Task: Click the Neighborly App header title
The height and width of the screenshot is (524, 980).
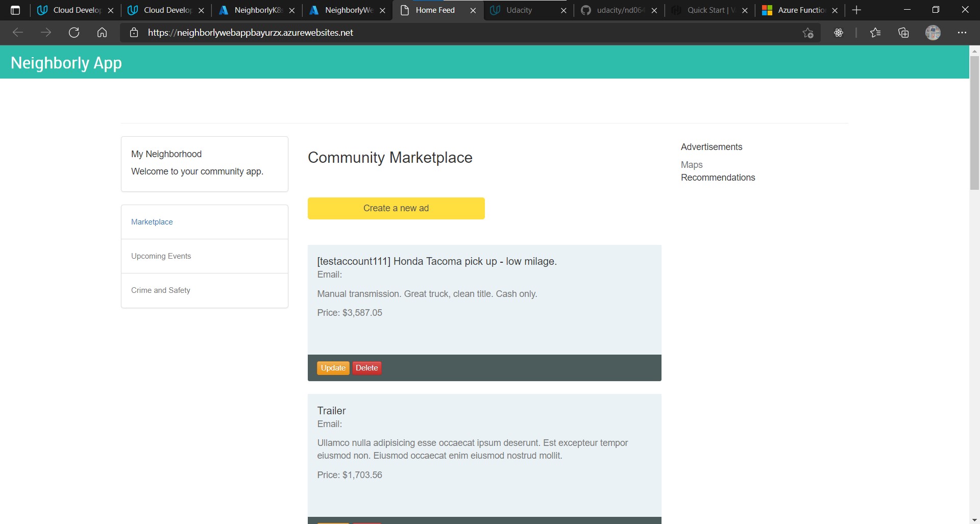Action: (x=66, y=63)
